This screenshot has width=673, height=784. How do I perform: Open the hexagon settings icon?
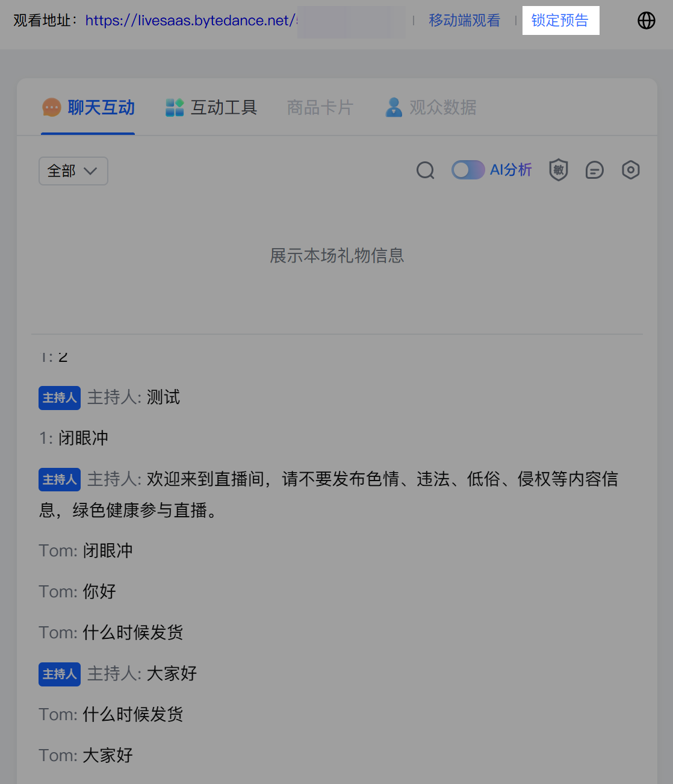click(x=631, y=170)
